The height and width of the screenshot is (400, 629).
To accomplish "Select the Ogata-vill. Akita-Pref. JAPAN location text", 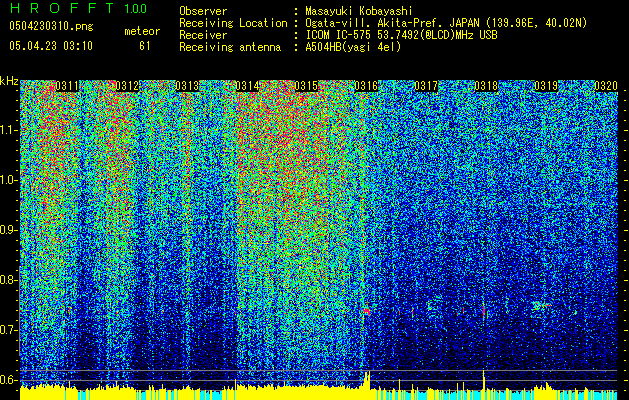I will 445,23.
